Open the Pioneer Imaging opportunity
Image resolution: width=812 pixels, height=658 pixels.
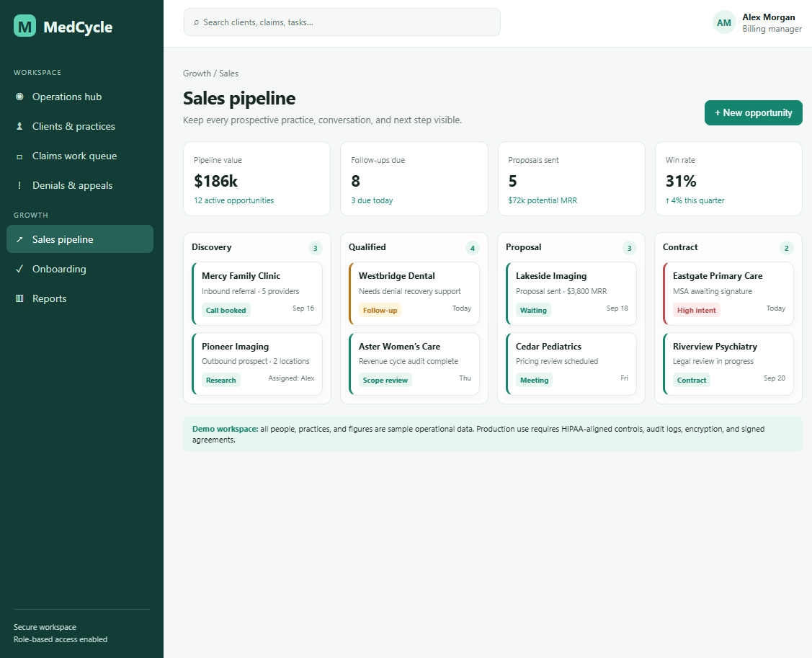click(256, 364)
